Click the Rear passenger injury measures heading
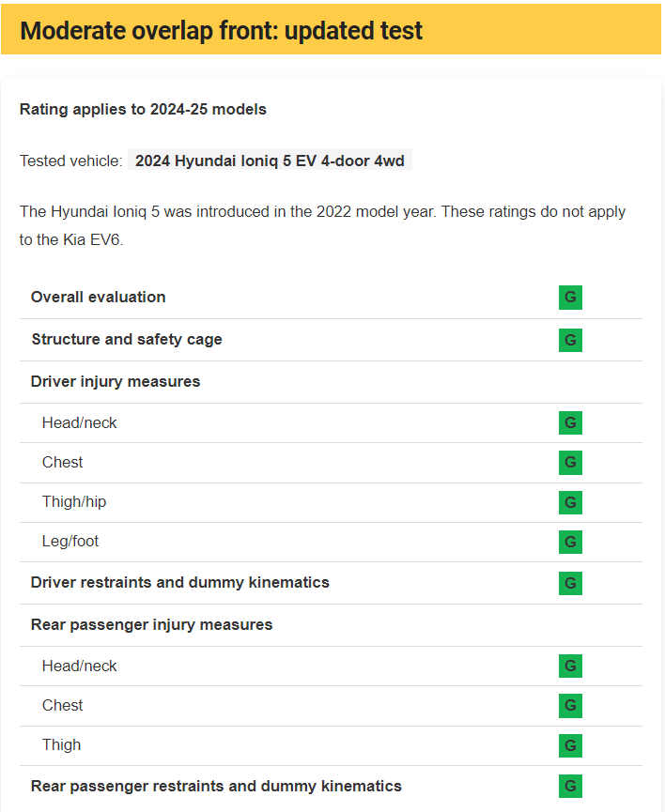 pos(151,624)
